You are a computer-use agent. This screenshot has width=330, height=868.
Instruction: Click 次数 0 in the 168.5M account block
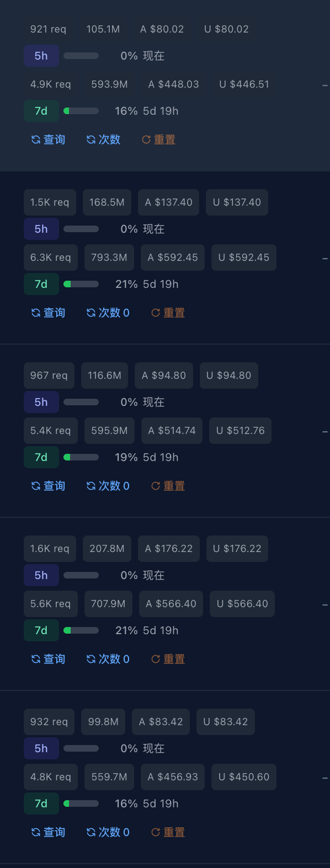click(x=108, y=313)
